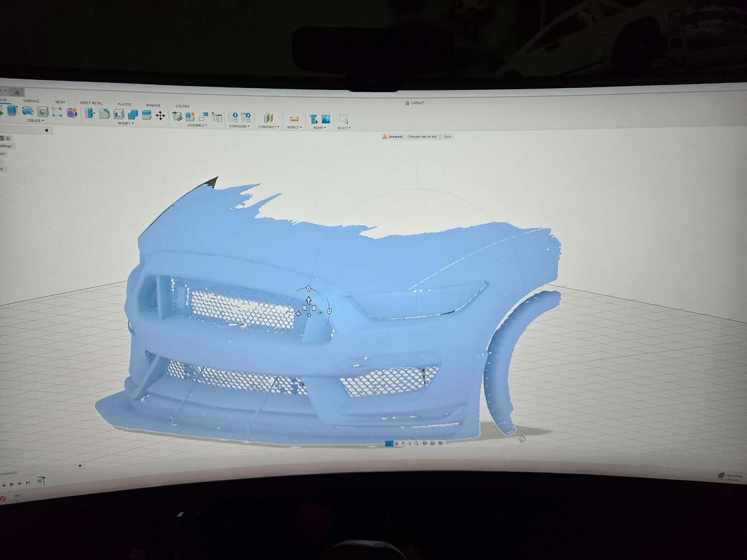Click the Untitled document title

click(417, 103)
